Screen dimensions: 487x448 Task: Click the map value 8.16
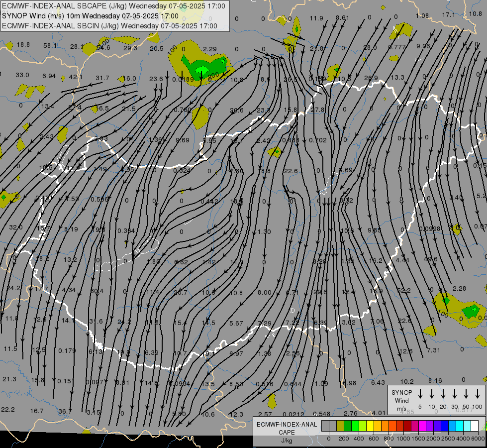point(435,380)
